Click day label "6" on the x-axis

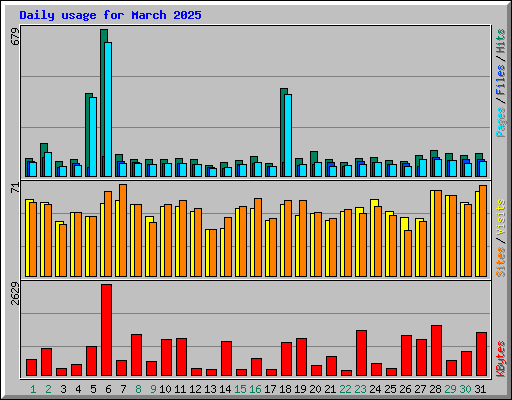(x=108, y=389)
